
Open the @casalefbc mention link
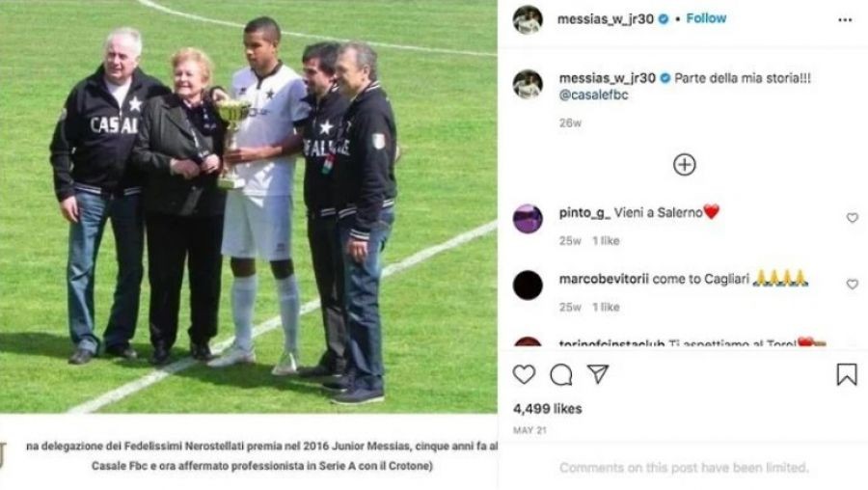click(593, 95)
